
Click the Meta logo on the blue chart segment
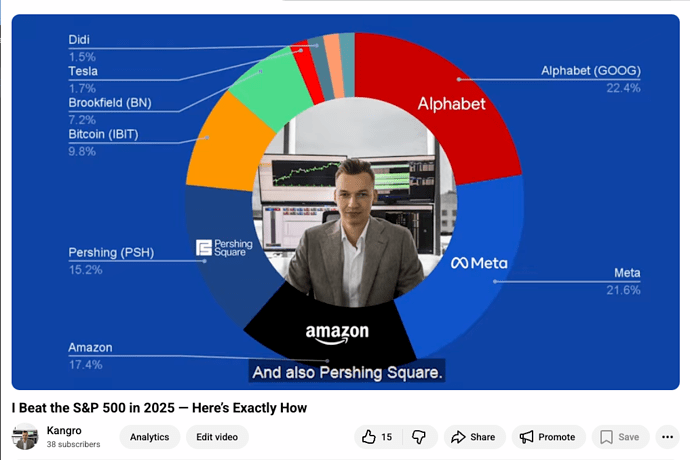tap(479, 263)
